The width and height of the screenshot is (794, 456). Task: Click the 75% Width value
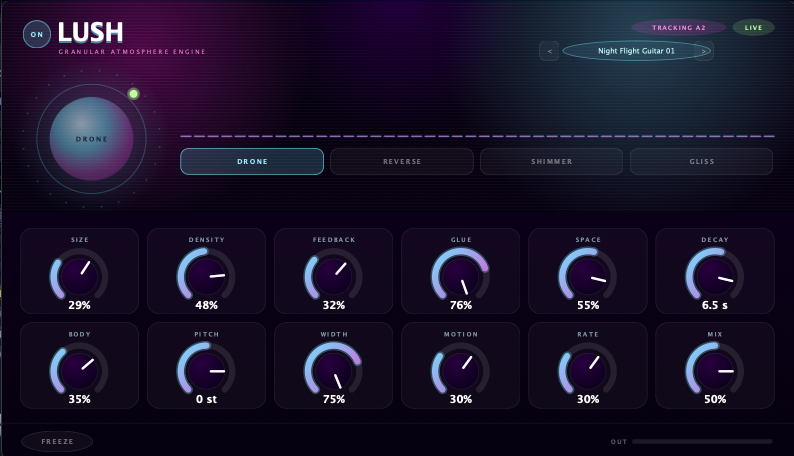coord(334,399)
